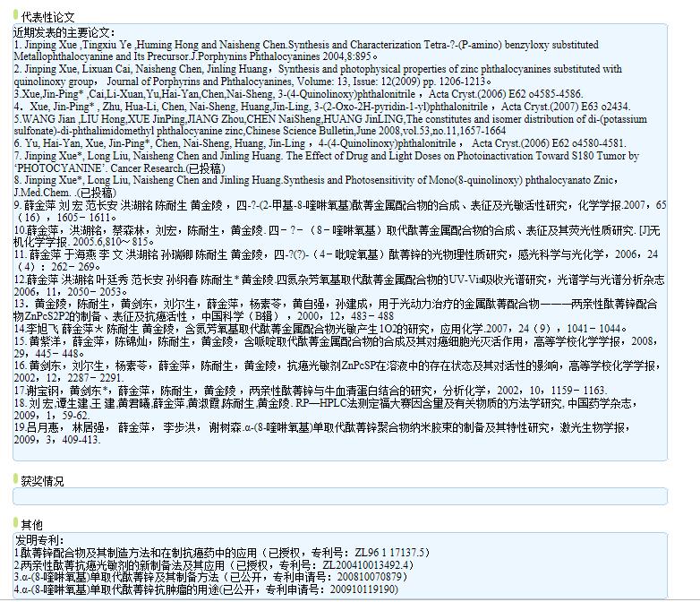Click patent number ZL96 1 17137.5 entry
Image resolution: width=700 pixels, height=602 pixels.
[x=224, y=553]
